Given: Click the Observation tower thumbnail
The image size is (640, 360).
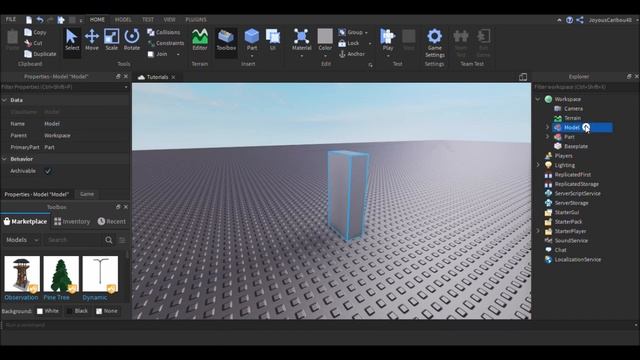Looking at the screenshot, I should click(22, 274).
